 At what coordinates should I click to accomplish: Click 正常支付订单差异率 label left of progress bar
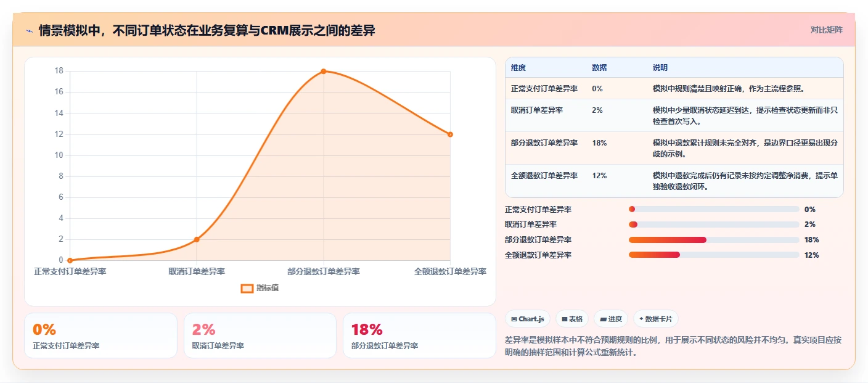coord(538,210)
